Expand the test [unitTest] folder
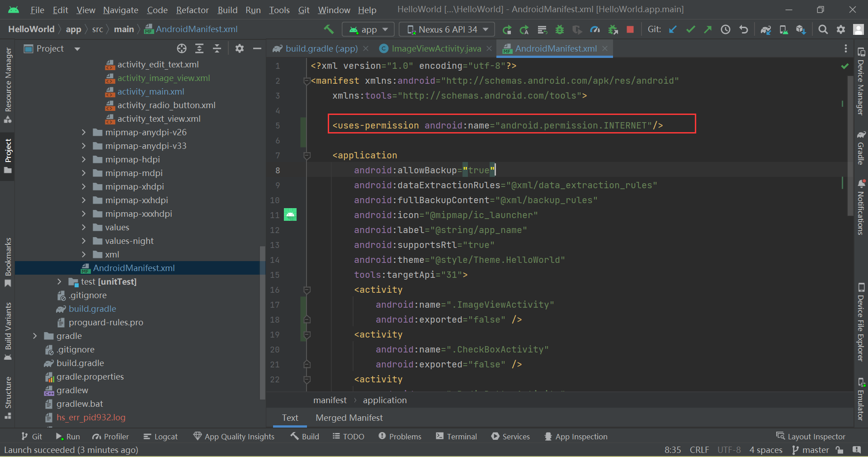Image resolution: width=868 pixels, height=457 pixels. click(x=59, y=281)
